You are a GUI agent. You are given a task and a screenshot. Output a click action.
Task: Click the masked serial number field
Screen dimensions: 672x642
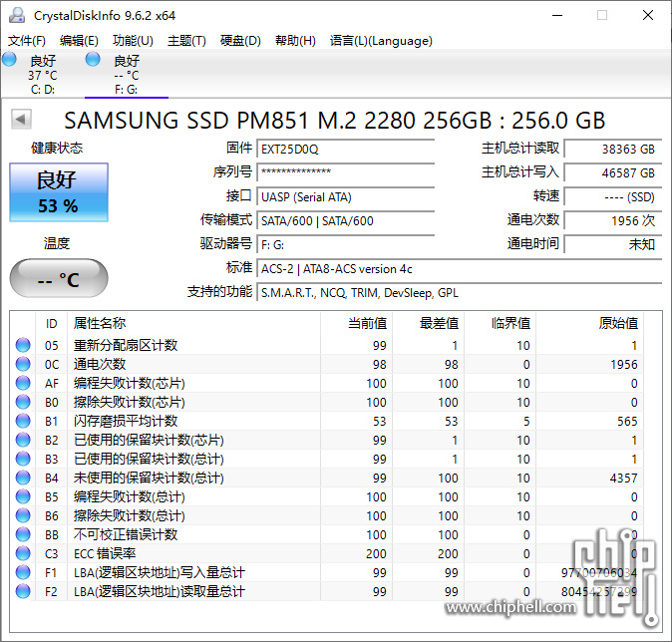click(346, 172)
